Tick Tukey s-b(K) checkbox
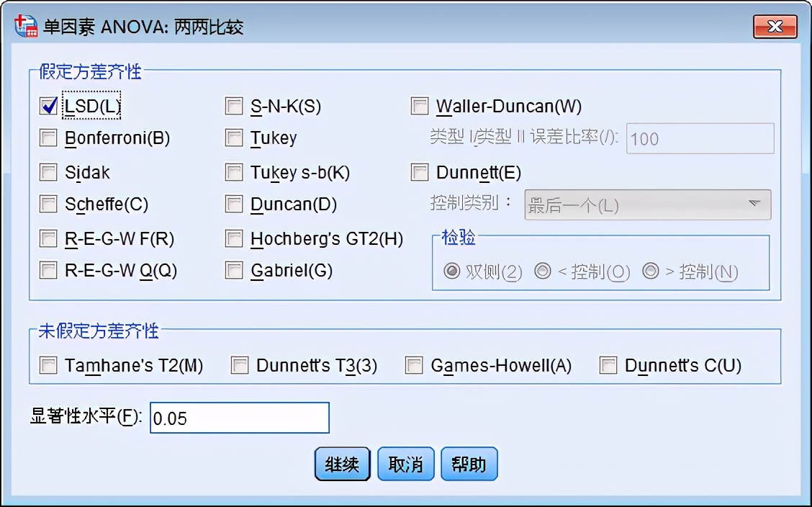The height and width of the screenshot is (507, 812). pos(234,172)
